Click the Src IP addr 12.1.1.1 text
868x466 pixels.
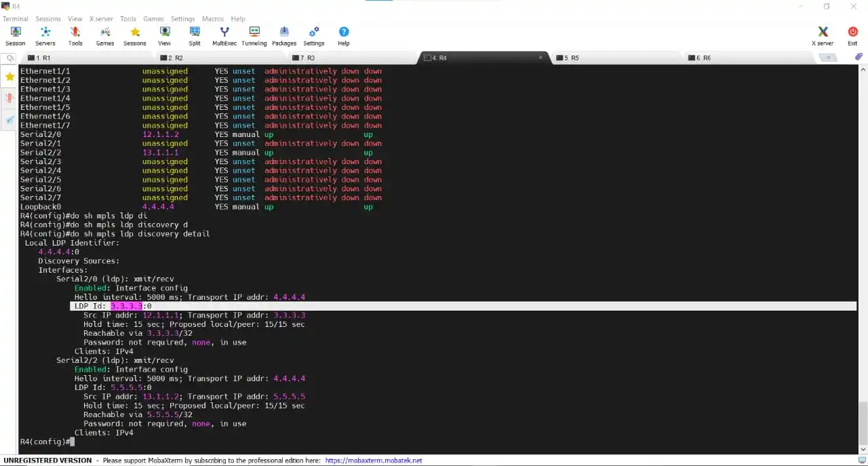point(133,315)
